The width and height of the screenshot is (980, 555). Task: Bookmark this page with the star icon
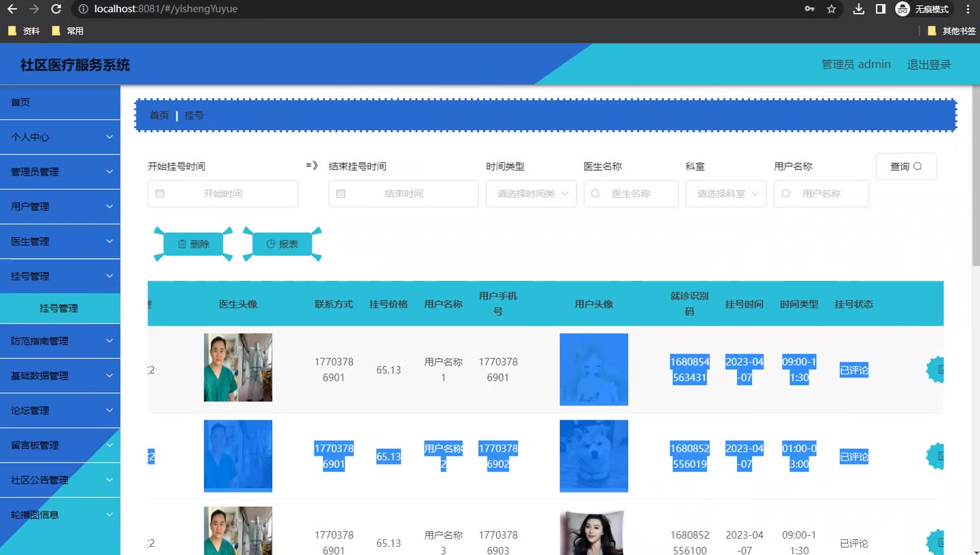[x=831, y=10]
